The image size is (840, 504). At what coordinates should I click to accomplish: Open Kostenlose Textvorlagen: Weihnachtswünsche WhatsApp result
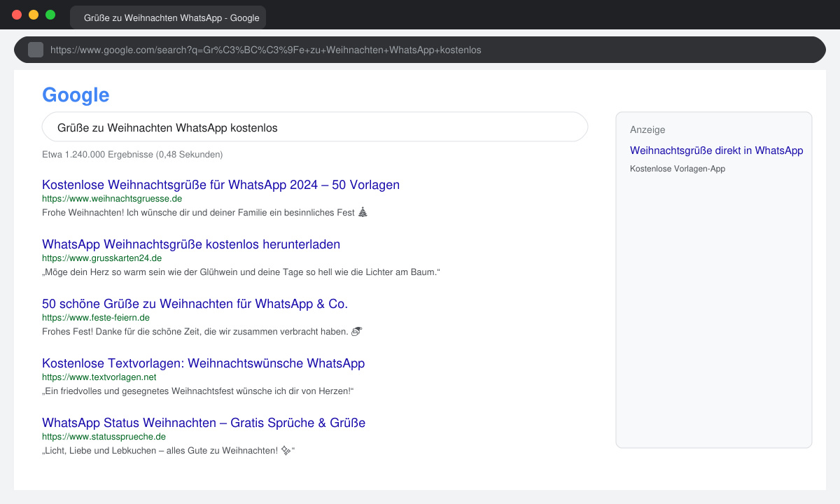point(203,363)
